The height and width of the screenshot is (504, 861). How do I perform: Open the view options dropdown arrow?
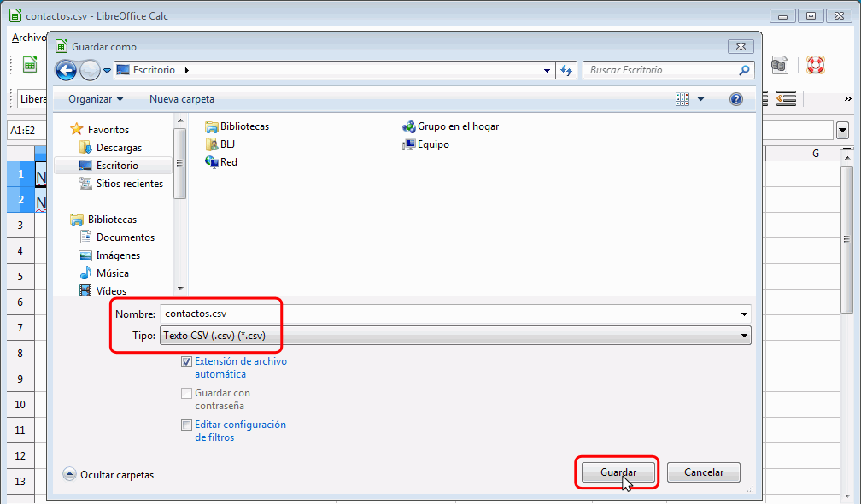pyautogui.click(x=700, y=99)
